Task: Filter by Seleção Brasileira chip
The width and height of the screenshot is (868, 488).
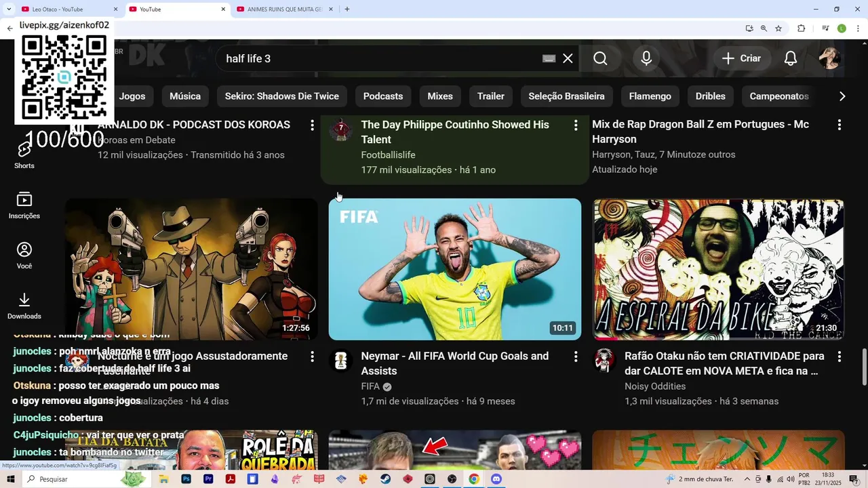Action: click(x=567, y=96)
